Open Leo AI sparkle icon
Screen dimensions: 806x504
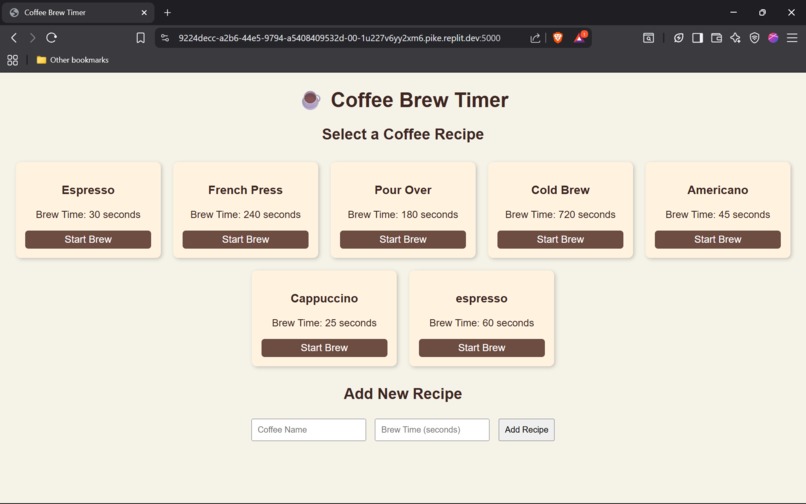(x=736, y=38)
